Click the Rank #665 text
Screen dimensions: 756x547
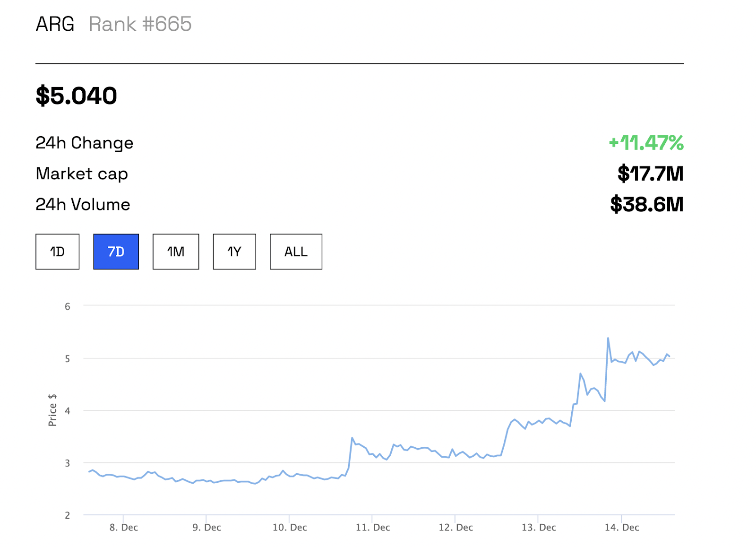[140, 24]
